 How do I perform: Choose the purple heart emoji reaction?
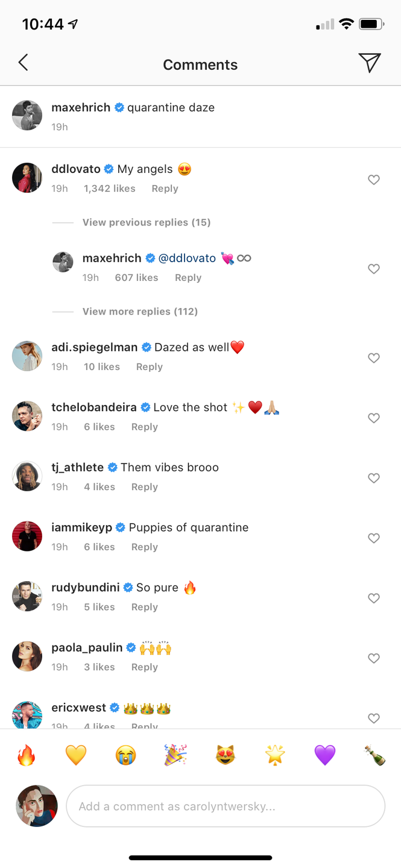(x=324, y=755)
